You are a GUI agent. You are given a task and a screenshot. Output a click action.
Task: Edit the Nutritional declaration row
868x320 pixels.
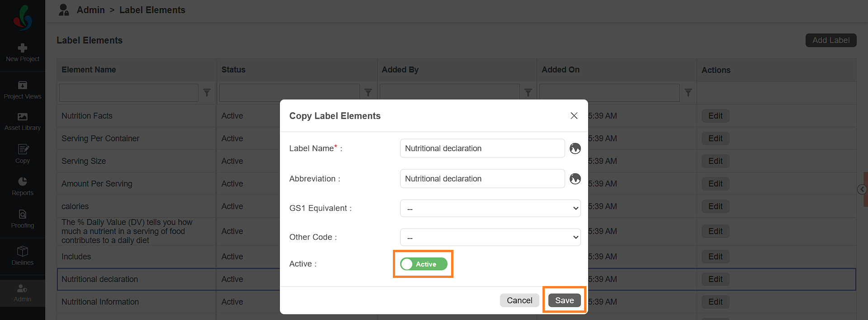coord(715,279)
